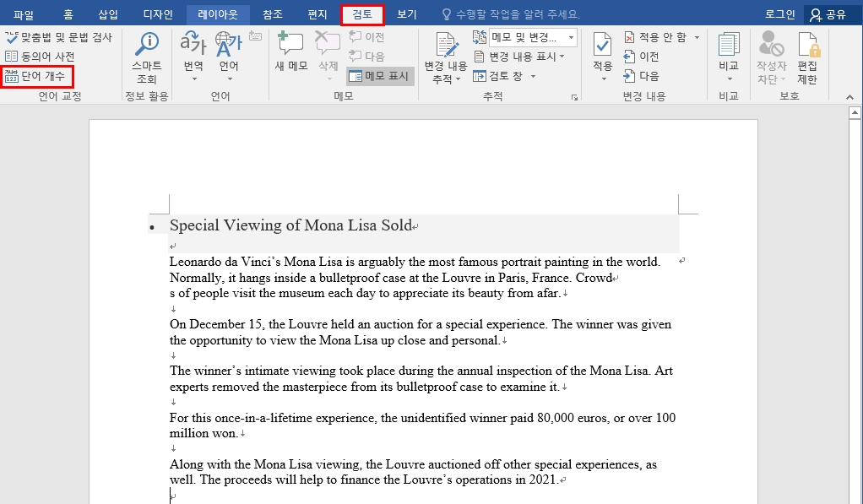Expand the 검토 창 dropdown arrow
Screen dimensions: 863x504
tap(533, 77)
